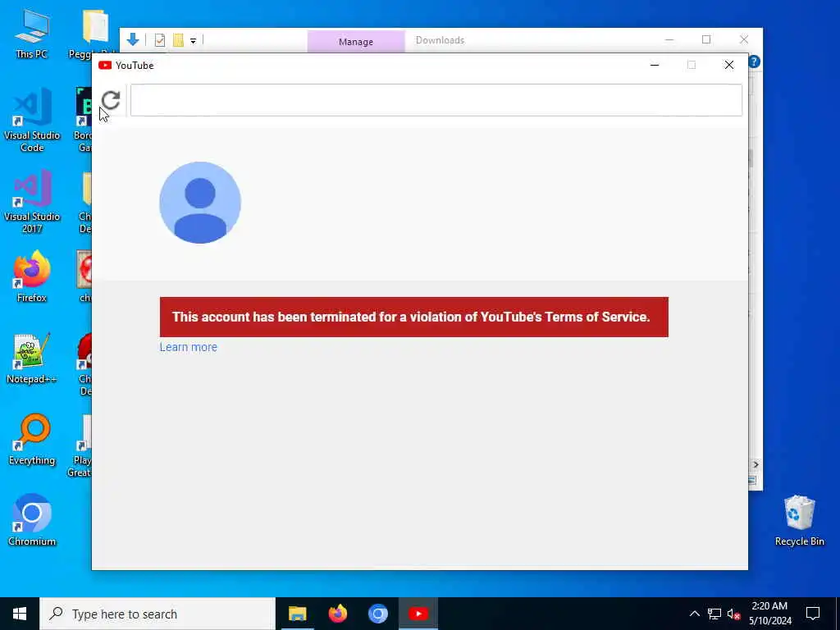Open Notepad++ desktop shortcut
Viewport: 840px width, 630px height.
point(32,358)
